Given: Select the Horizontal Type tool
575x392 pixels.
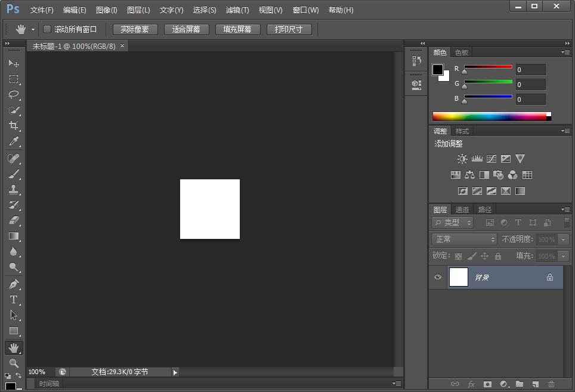Looking at the screenshot, I should [x=14, y=300].
